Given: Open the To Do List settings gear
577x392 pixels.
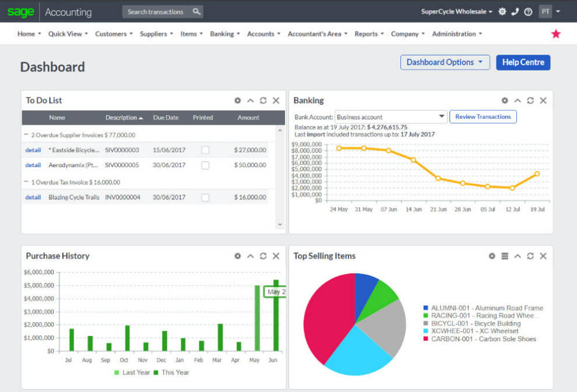Looking at the screenshot, I should 237,100.
